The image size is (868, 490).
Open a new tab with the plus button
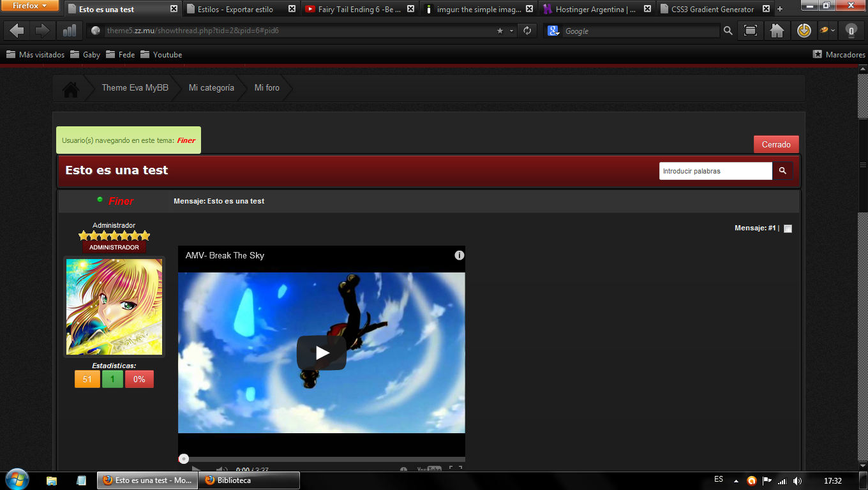point(780,10)
